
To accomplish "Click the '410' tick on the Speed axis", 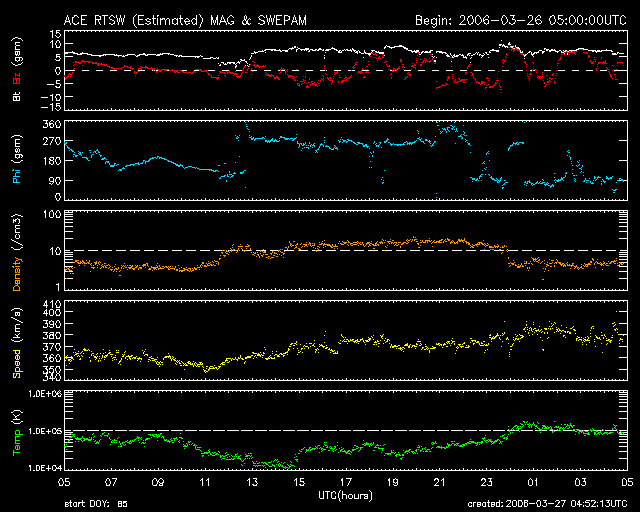I will (52, 304).
